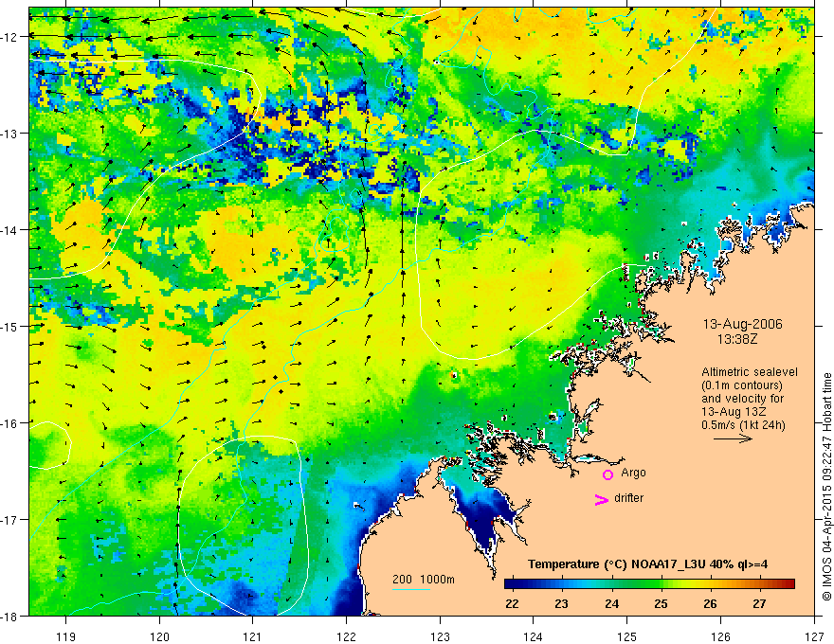Click the '200 1000m' depth label
This screenshot has width=834, height=644.
coord(424,580)
